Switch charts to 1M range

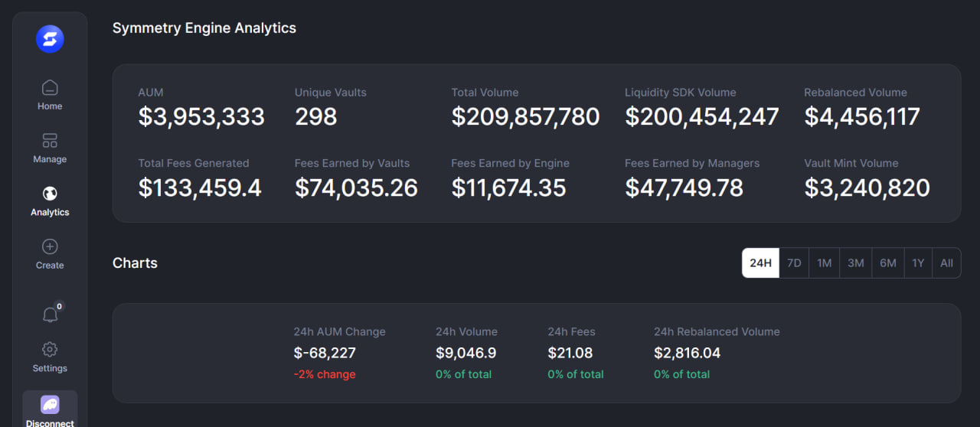coord(824,263)
